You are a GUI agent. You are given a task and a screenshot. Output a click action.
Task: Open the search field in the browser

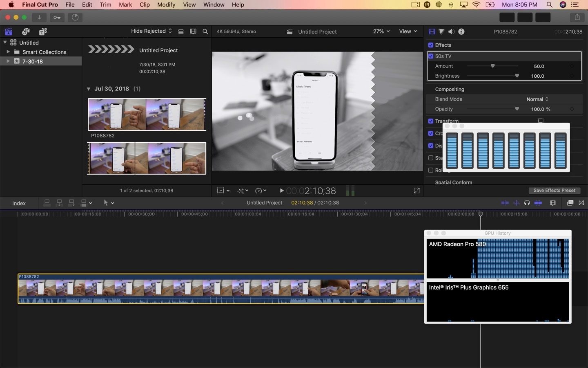tap(205, 31)
